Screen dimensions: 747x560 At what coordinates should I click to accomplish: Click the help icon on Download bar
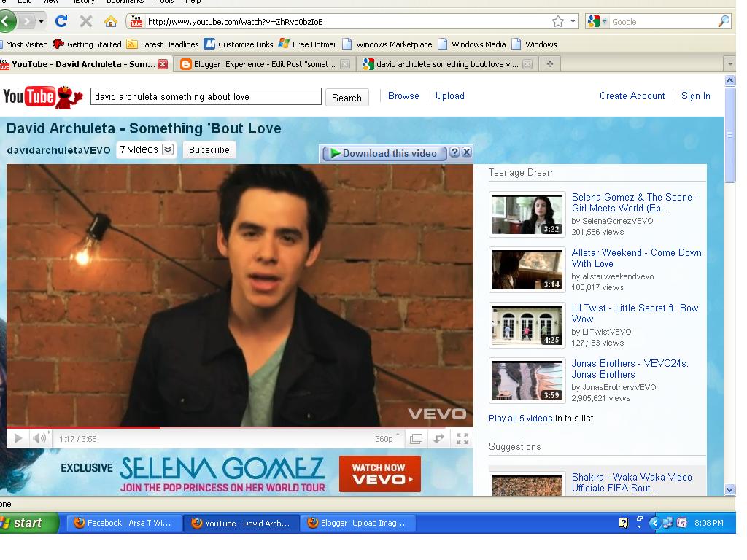tap(455, 152)
